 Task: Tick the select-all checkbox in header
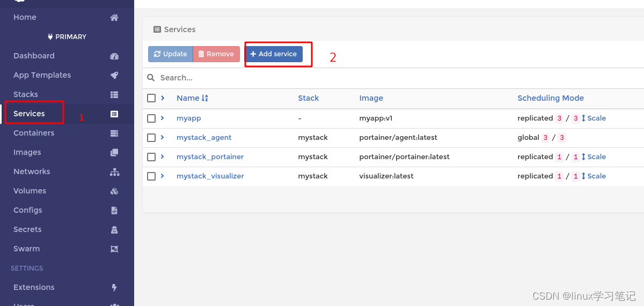[151, 98]
